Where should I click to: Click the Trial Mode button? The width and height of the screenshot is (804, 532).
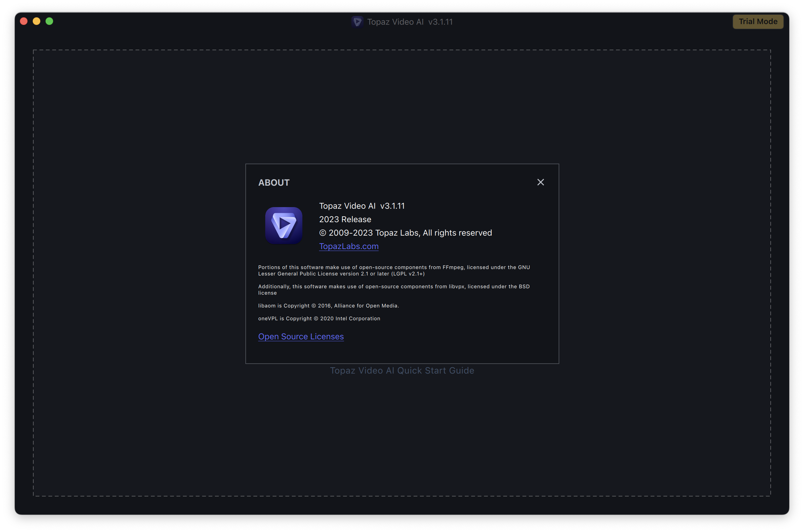tap(758, 22)
